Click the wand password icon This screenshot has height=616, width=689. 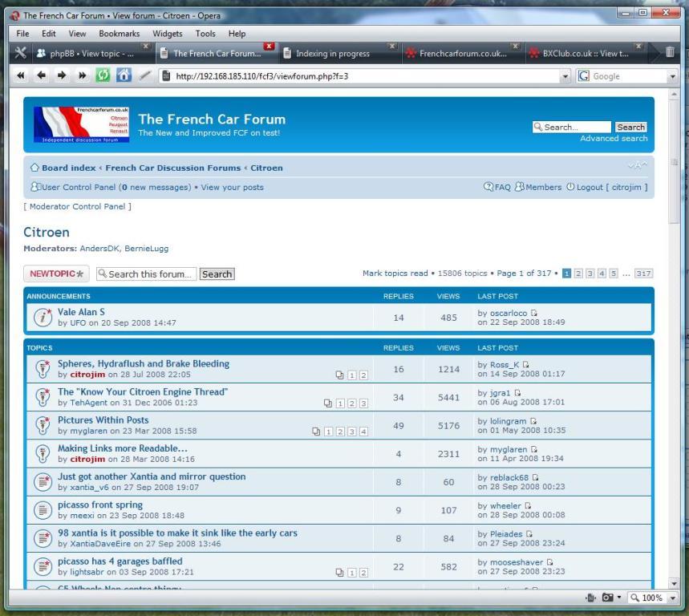pyautogui.click(x=144, y=75)
